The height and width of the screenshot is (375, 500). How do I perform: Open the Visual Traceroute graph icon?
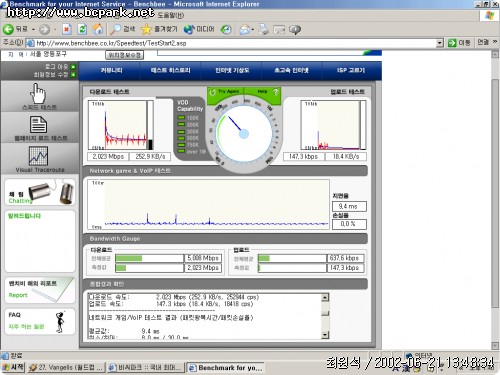[x=38, y=156]
